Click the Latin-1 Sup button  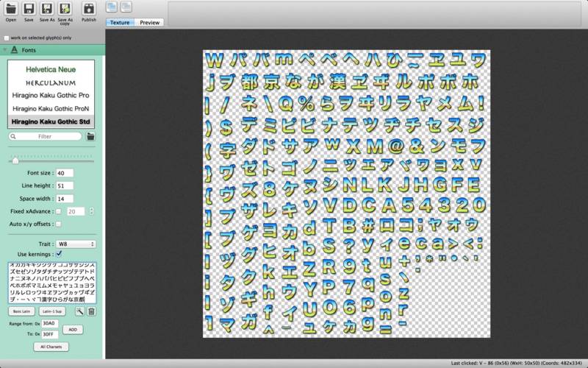tap(51, 311)
